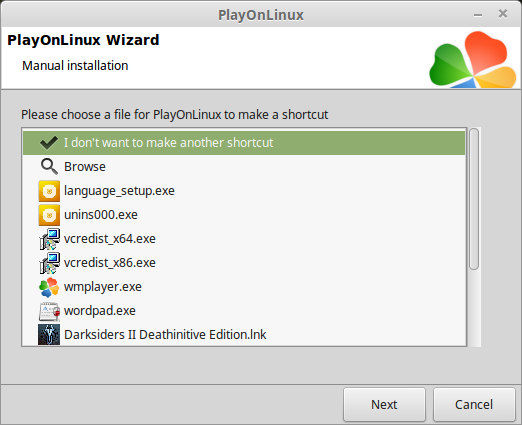
Task: Click the Cancel button
Action: 474,405
